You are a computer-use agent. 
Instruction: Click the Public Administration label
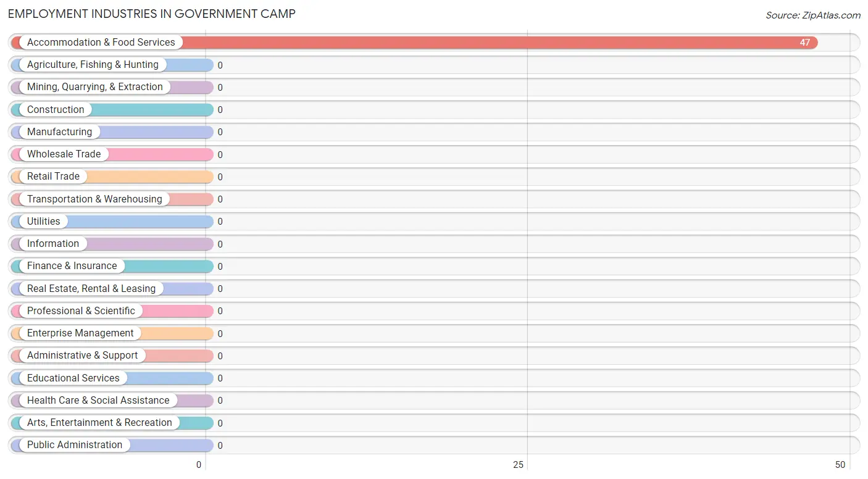(75, 445)
